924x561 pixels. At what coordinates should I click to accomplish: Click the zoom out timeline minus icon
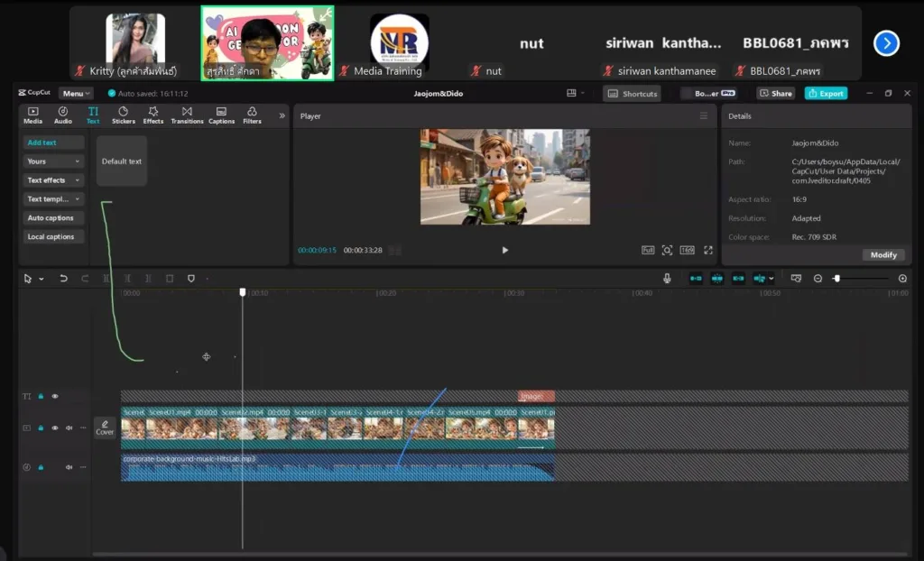(x=818, y=279)
